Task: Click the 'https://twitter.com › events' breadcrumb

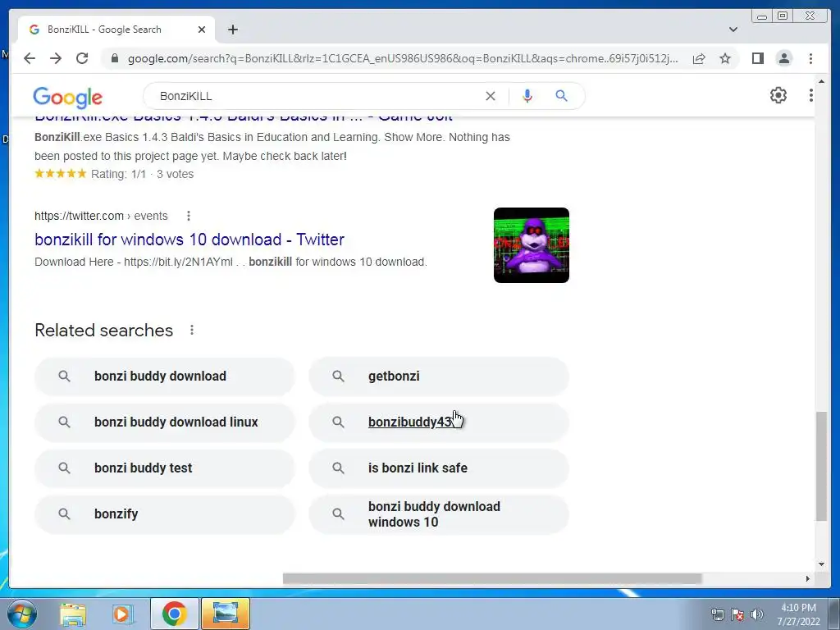Action: click(101, 216)
